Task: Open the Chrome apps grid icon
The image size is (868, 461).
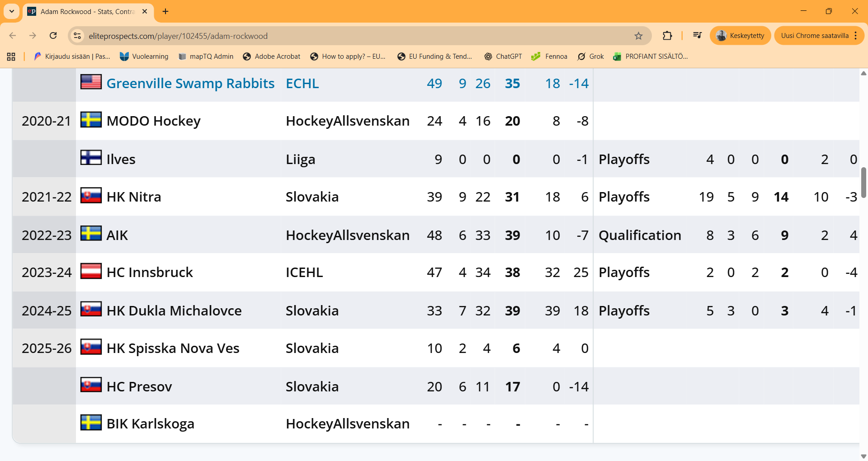Action: [11, 56]
